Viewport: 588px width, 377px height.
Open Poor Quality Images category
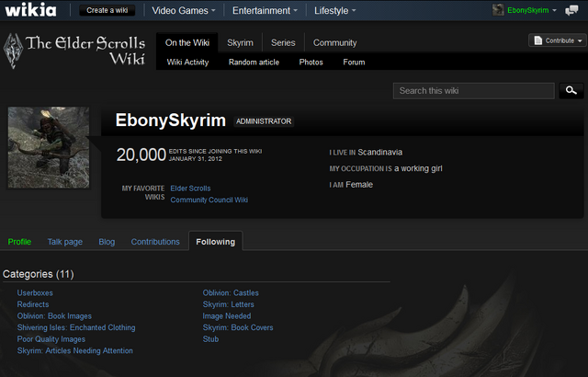51,339
